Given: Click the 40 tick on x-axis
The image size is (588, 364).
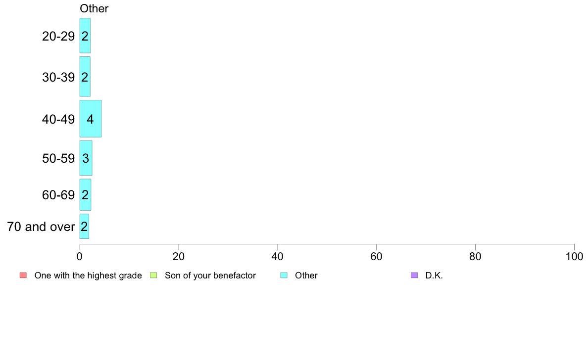Looking at the screenshot, I should (277, 256).
